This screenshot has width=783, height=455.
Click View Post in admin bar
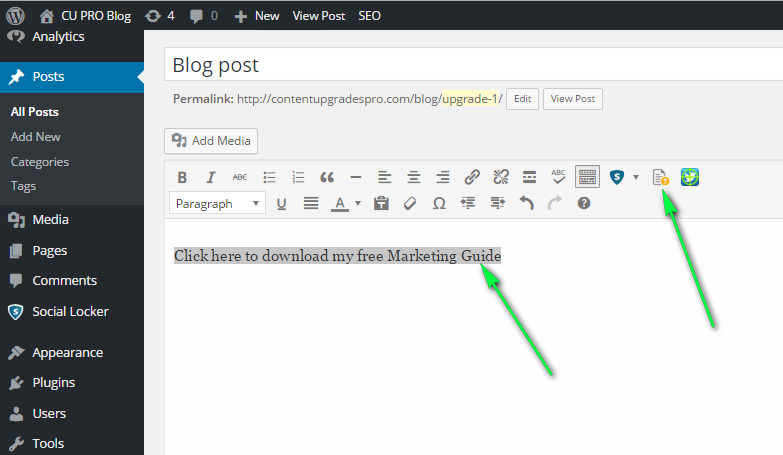point(319,16)
